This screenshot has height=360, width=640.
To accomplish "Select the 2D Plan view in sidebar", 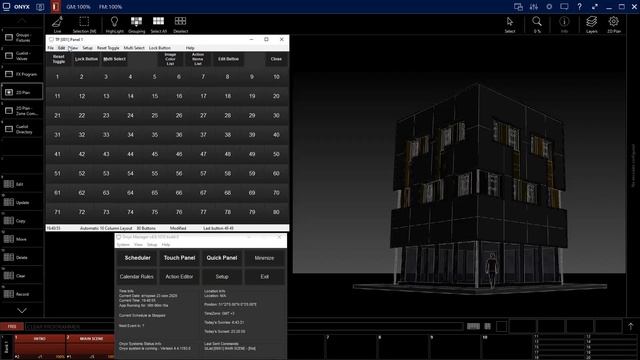I will tap(22, 92).
